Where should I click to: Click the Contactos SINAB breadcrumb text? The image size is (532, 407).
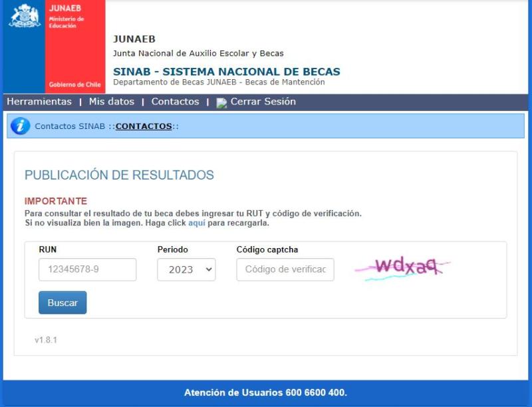(70, 126)
